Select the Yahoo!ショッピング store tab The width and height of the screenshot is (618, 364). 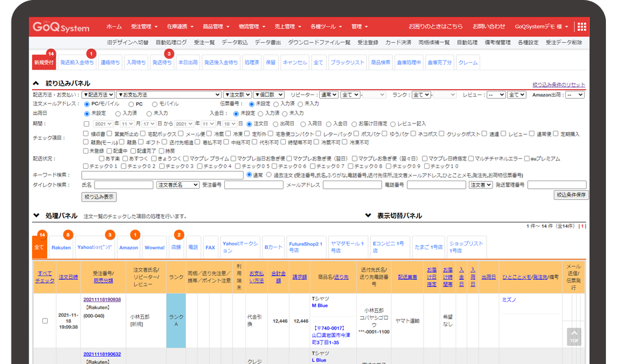[x=95, y=247]
